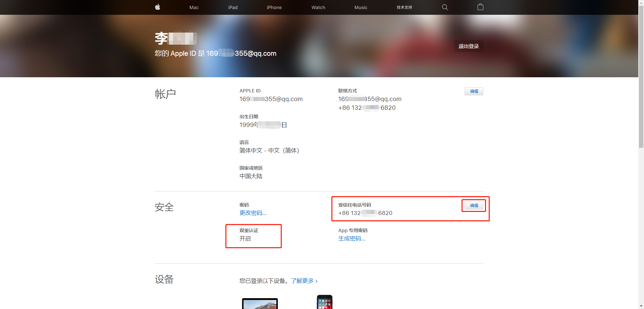Click the 开启 status under 双重认证

pyautogui.click(x=245, y=239)
